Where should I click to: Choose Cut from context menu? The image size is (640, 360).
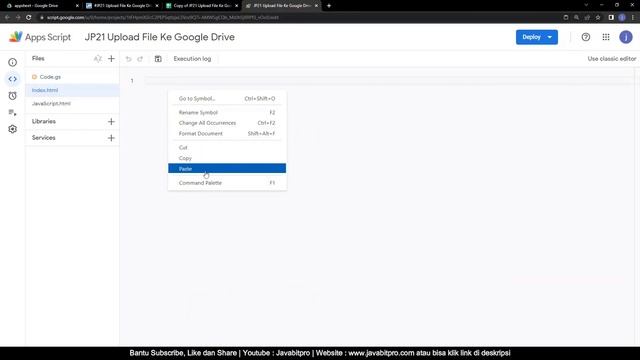(227, 148)
